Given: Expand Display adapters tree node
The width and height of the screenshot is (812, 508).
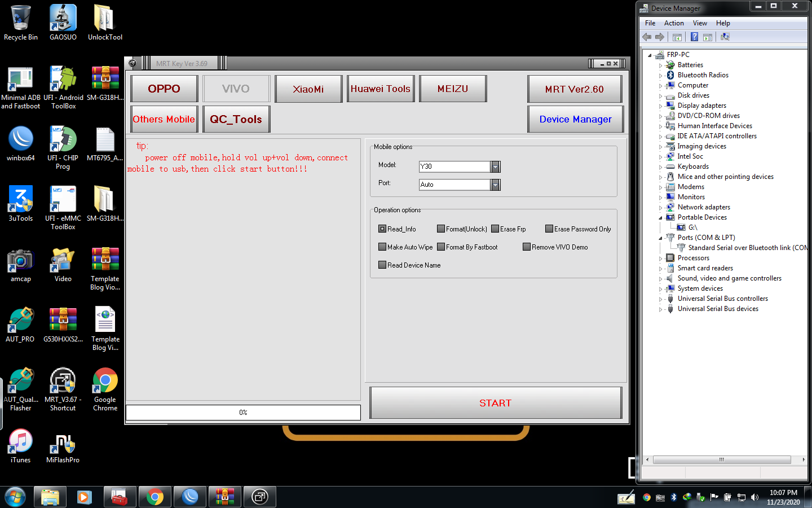Looking at the screenshot, I should [x=660, y=106].
